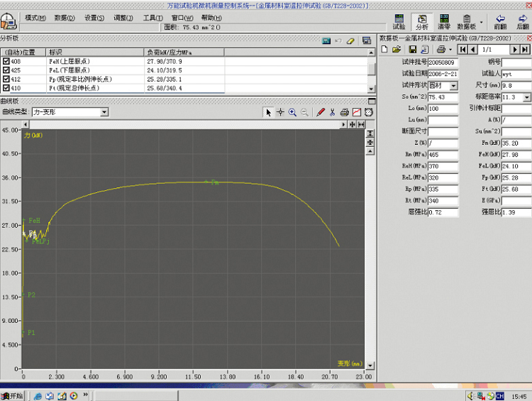Open file icon in data board toolbar
This screenshot has height=401, width=532.
pos(397,49)
